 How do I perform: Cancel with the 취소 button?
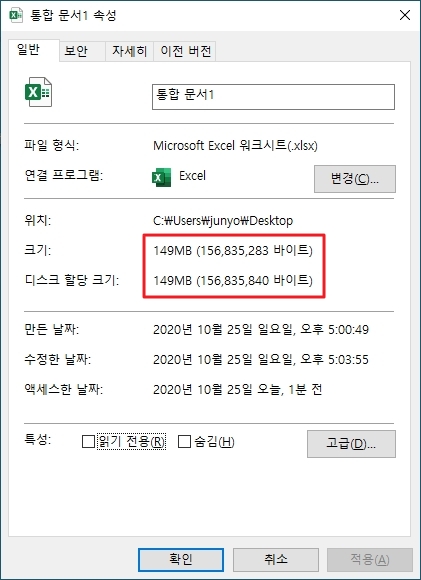(276, 560)
